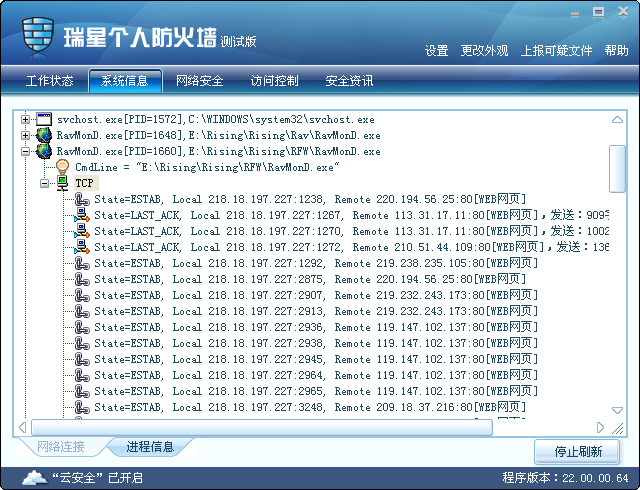Open the 帮助 link
The height and width of the screenshot is (490, 640).
[616, 51]
